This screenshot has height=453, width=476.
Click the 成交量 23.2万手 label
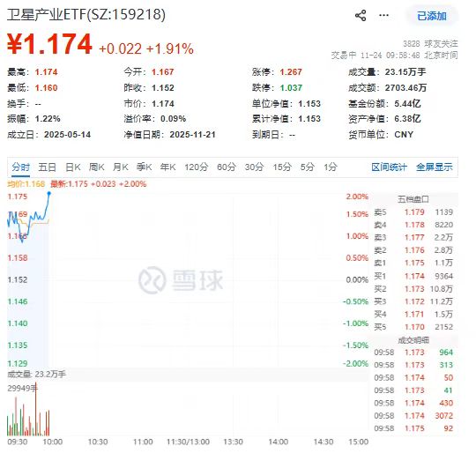pos(37,375)
